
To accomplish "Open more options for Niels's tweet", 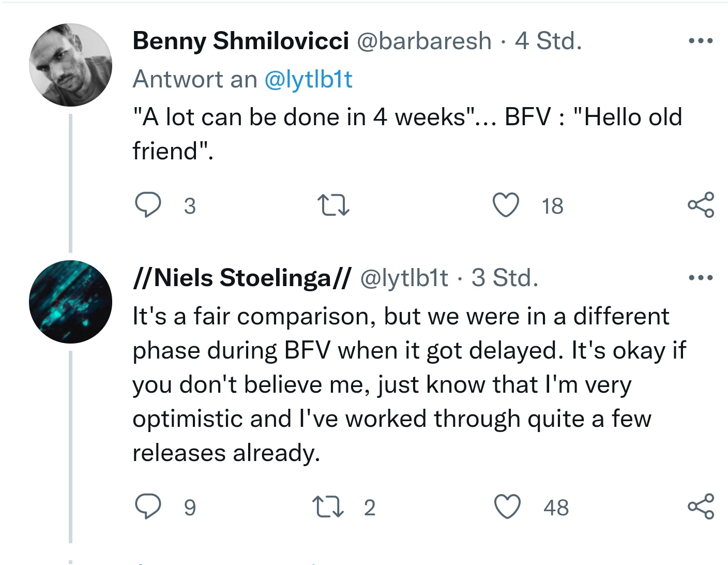I will [701, 278].
